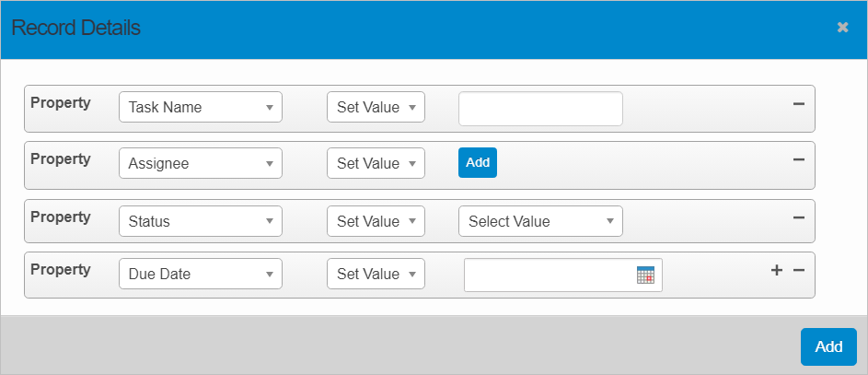Open the Assignee property dropdown
The width and height of the screenshot is (868, 375).
click(201, 163)
